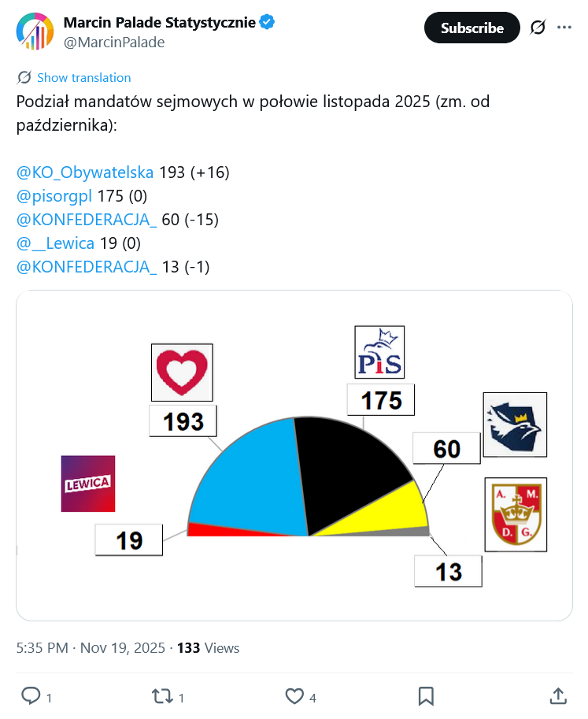The height and width of the screenshot is (719, 588).
Task: Click the reply speech bubble icon
Action: [x=31, y=696]
